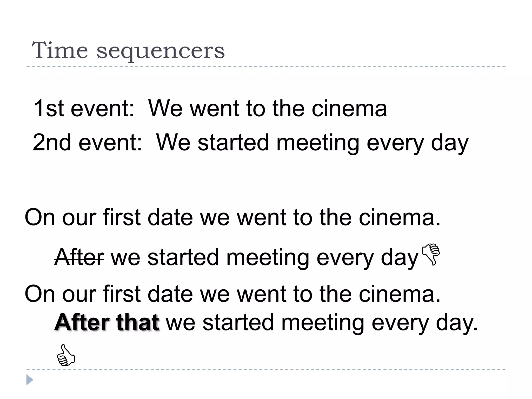
Task: Click the blue triangle arrow marker
Action: coord(30,380)
